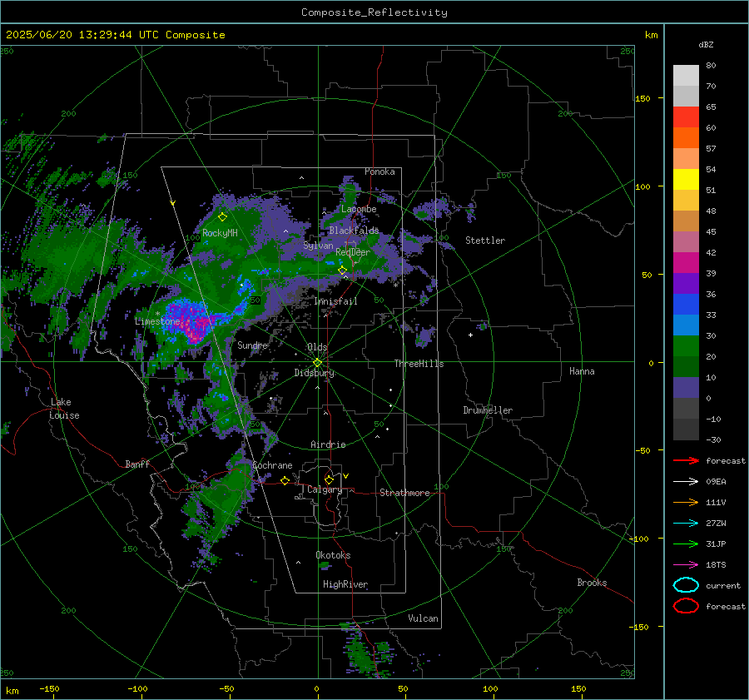
Task: Click the dBZ legend heading
Action: 706,44
